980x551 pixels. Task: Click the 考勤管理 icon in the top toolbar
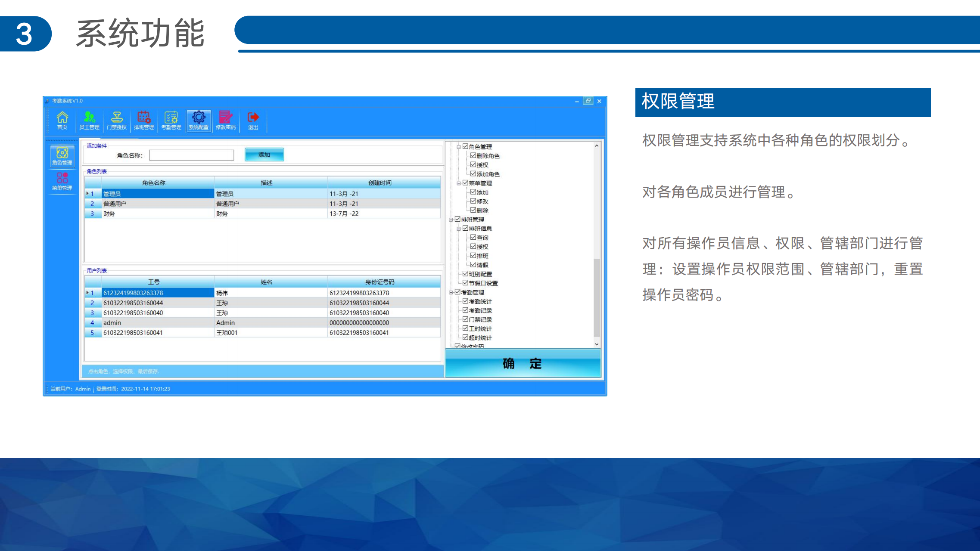(171, 121)
